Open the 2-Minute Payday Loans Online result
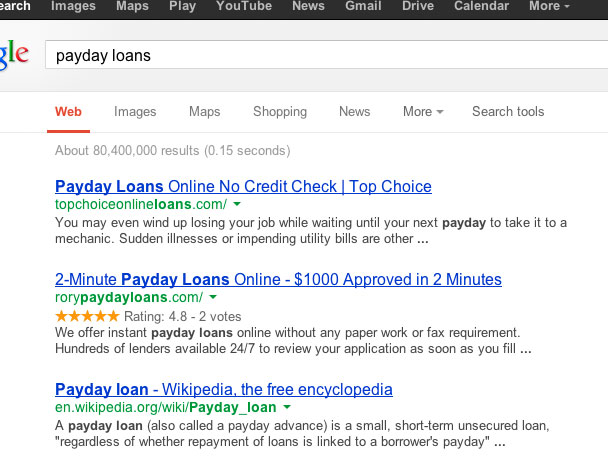The image size is (608, 472). tap(278, 280)
